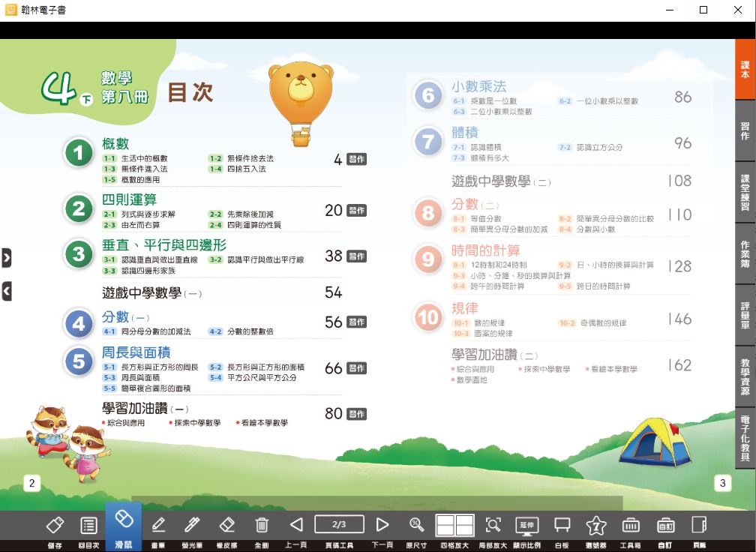
Task: Click page number 3 box at bottom right
Action: (722, 483)
